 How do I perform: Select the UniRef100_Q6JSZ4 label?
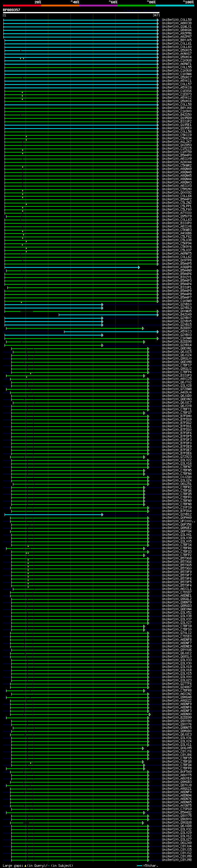176,355
